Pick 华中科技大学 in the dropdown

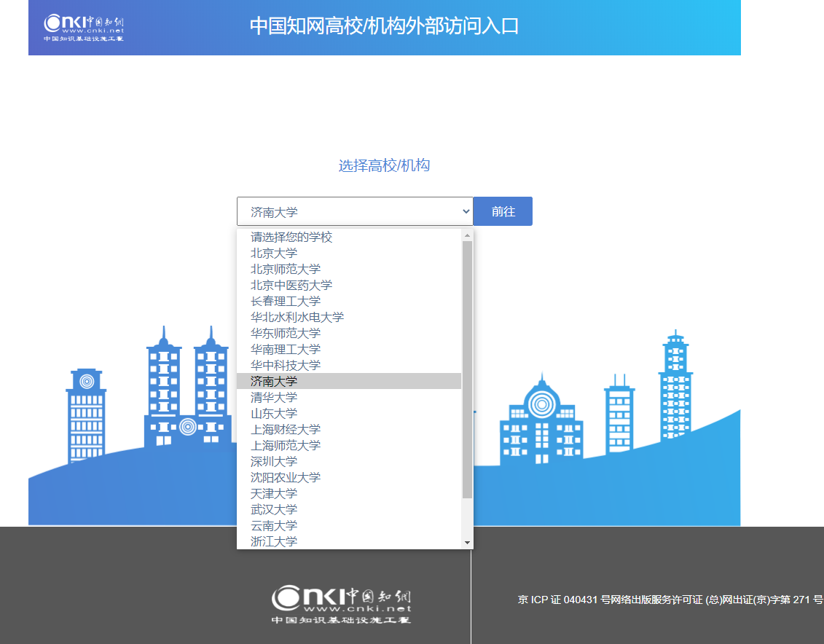coord(286,365)
